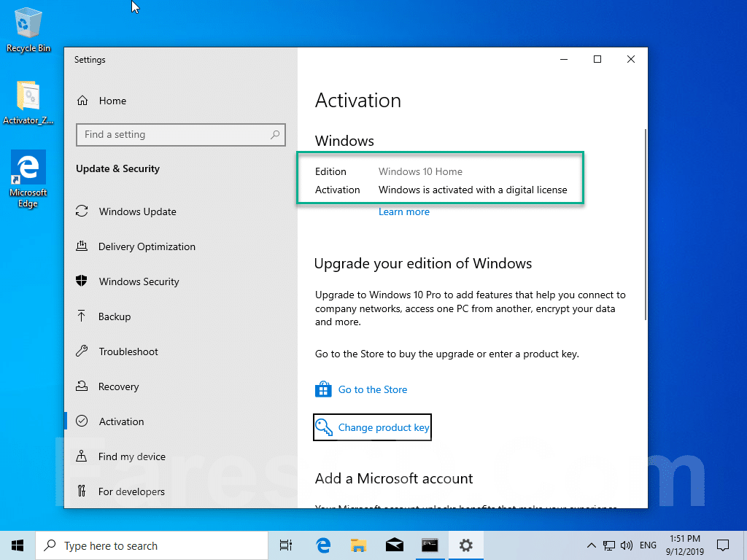Click the For developers icon
The image size is (747, 560).
pyautogui.click(x=82, y=491)
